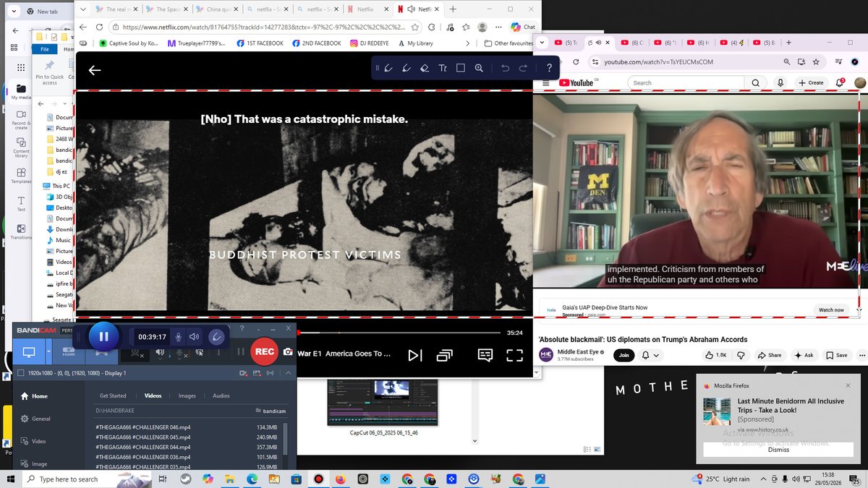
Task: Switch to Audios tab in Bandicam
Action: click(x=221, y=395)
